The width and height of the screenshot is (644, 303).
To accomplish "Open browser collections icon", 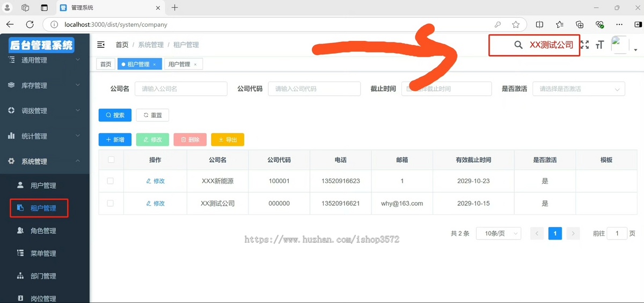I will 580,24.
